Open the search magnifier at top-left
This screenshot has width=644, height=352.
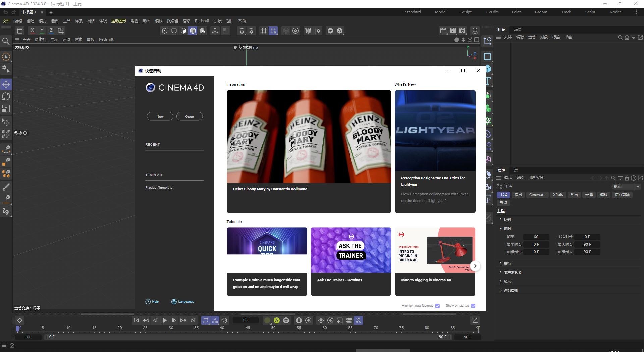coord(6,41)
